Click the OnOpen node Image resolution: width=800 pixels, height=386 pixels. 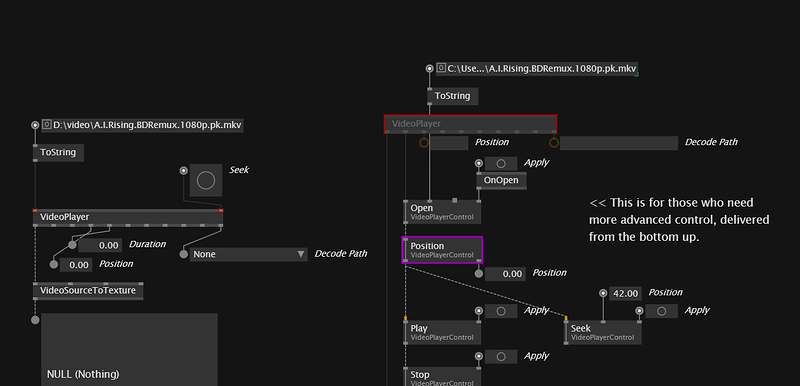[501, 181]
